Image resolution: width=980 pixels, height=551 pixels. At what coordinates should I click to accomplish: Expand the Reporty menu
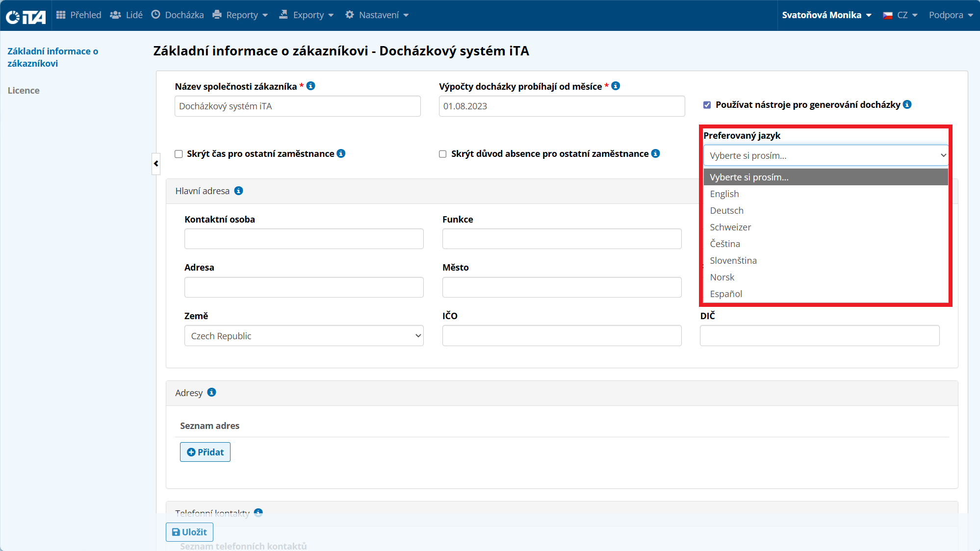(x=240, y=15)
